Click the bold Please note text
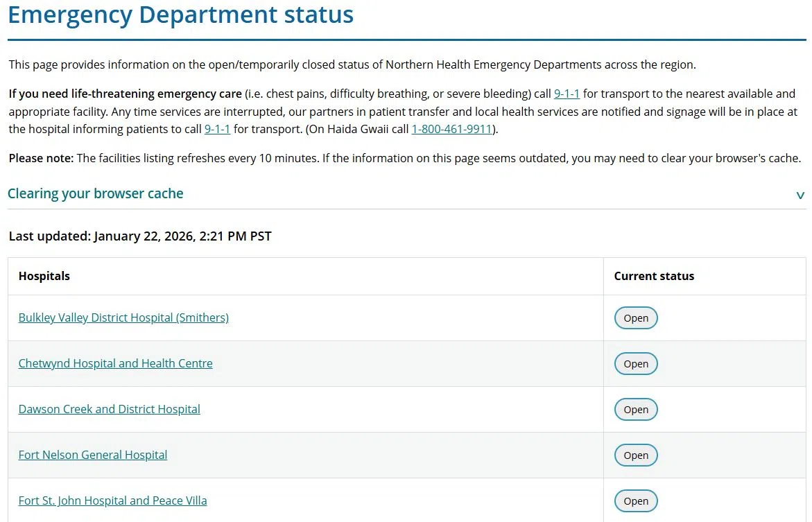Image resolution: width=812 pixels, height=522 pixels. point(41,159)
